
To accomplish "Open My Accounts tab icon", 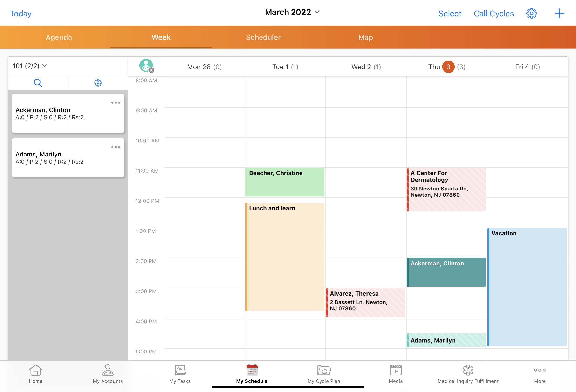I will point(108,373).
